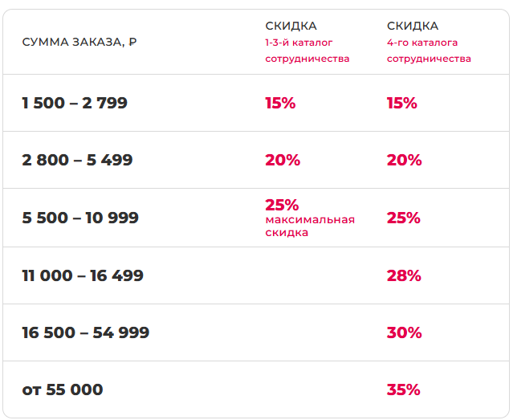
Task: Click 15% in the 1-3 catalog column
Action: coord(280,103)
